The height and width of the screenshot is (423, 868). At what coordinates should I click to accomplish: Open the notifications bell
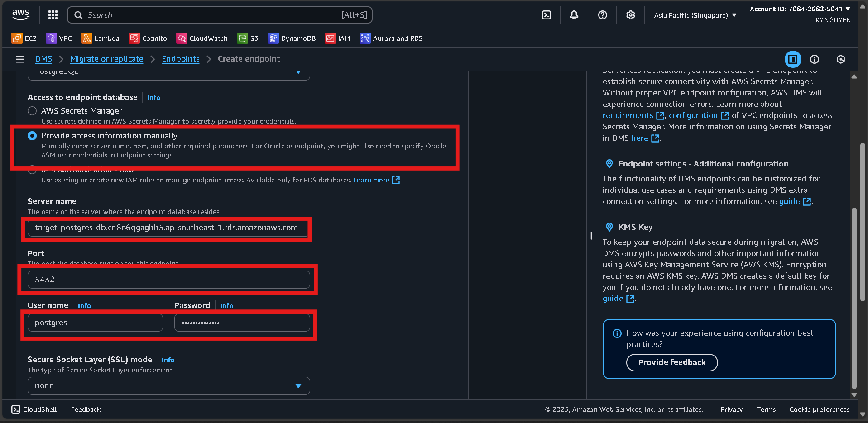574,14
